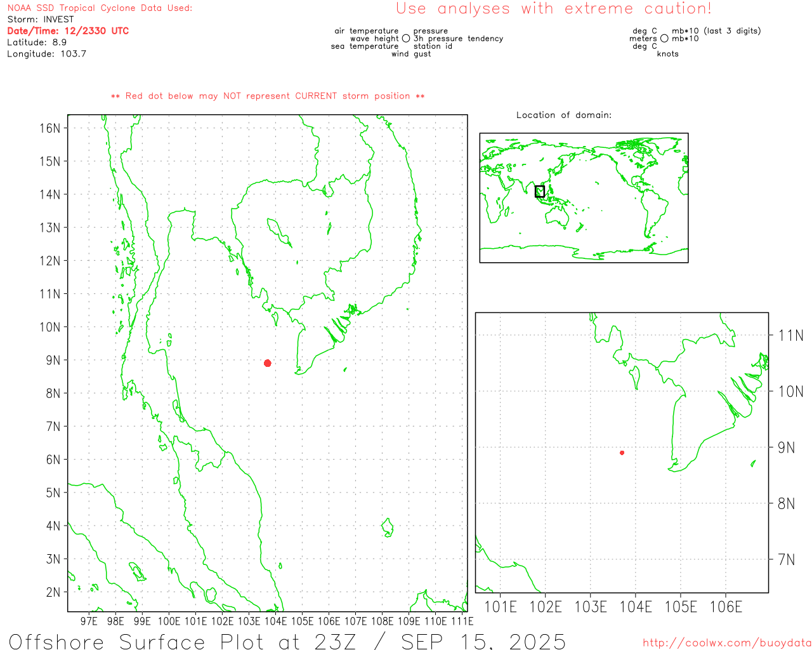Click the 111E longitude label on main map
This screenshot has height=650, width=812.
[462, 621]
